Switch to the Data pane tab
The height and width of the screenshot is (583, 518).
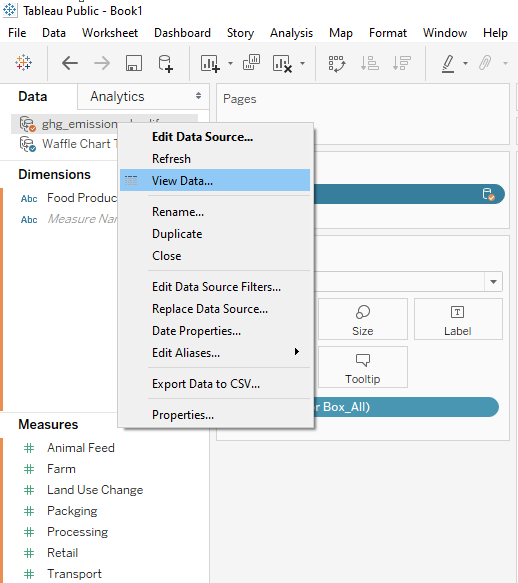click(x=33, y=97)
